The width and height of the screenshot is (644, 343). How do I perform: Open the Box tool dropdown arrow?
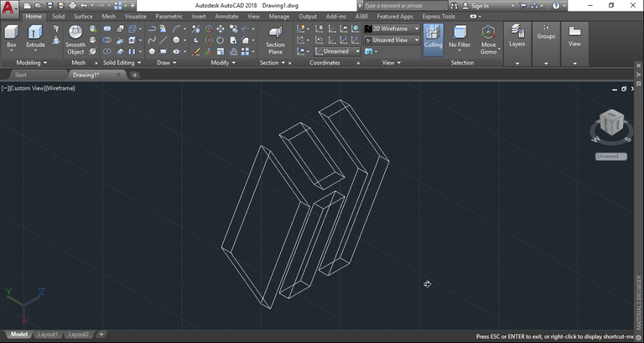[x=12, y=51]
